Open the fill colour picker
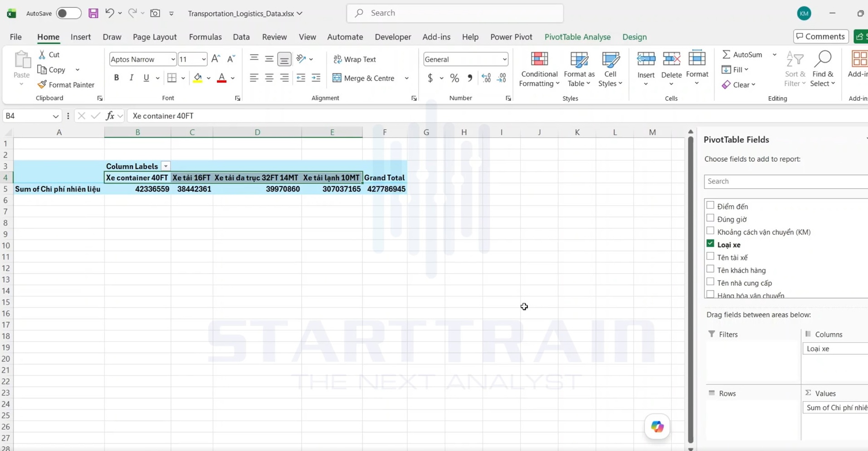This screenshot has width=868, height=451. tap(209, 78)
